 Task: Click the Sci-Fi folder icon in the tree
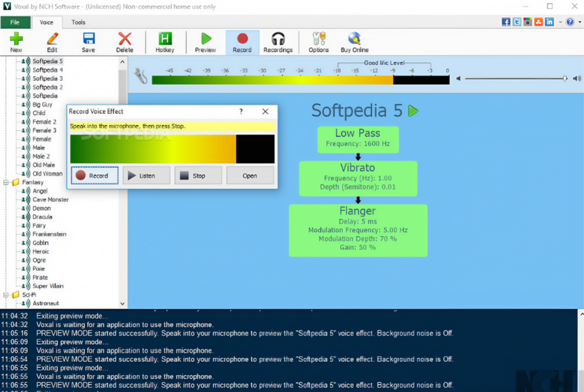tap(16, 295)
